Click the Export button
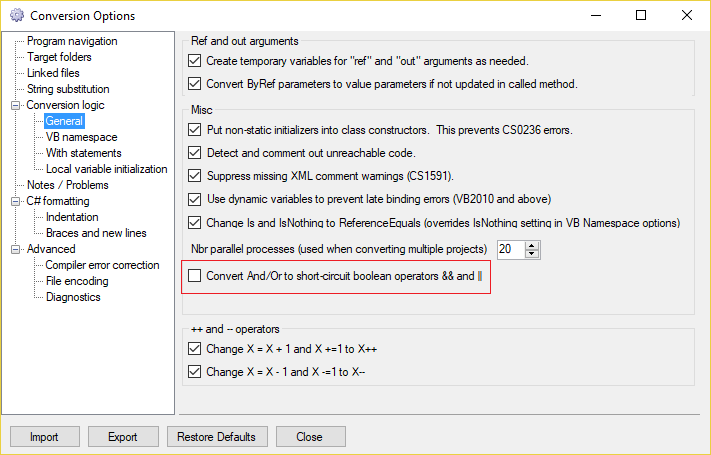The image size is (711, 455). 123,436
